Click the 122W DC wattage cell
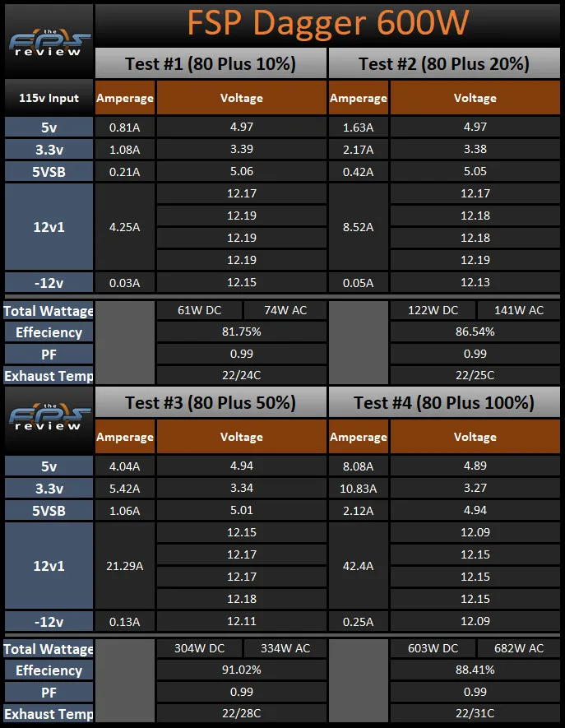The image size is (565, 728). click(433, 310)
